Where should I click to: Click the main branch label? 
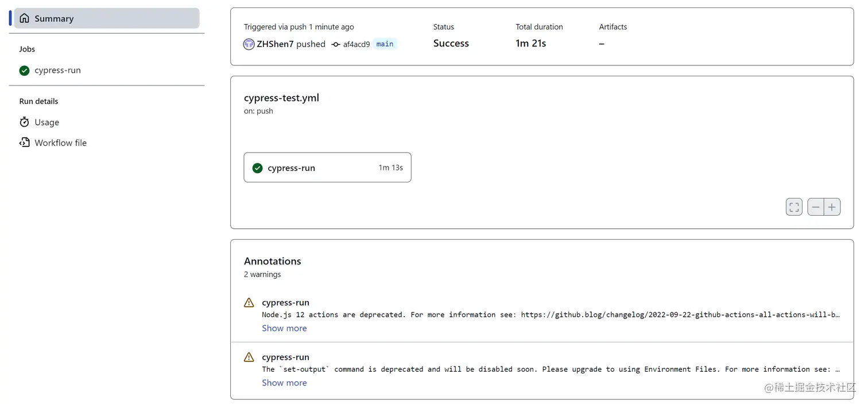385,44
